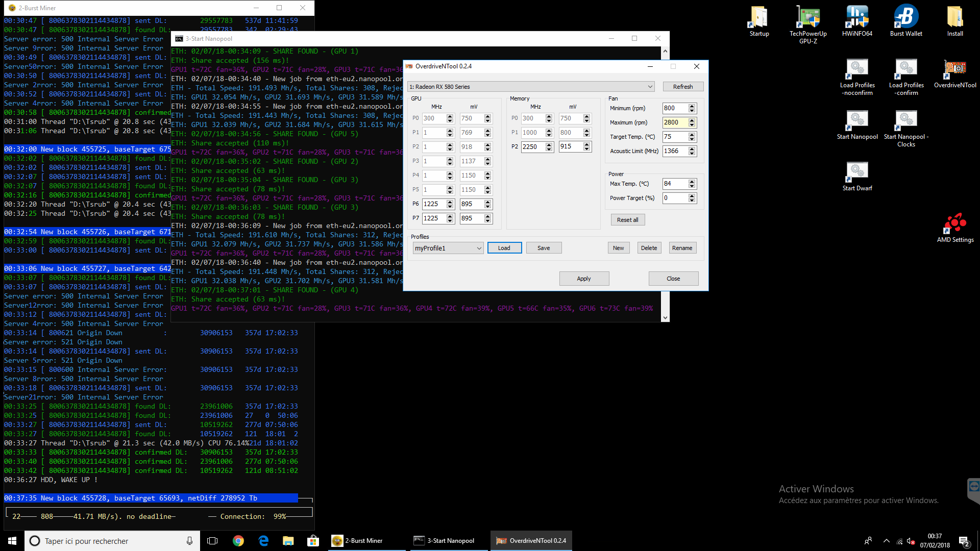Run the Start Nanopool desktop shortcut
The width and height of the screenshot is (980, 551).
coord(857,125)
